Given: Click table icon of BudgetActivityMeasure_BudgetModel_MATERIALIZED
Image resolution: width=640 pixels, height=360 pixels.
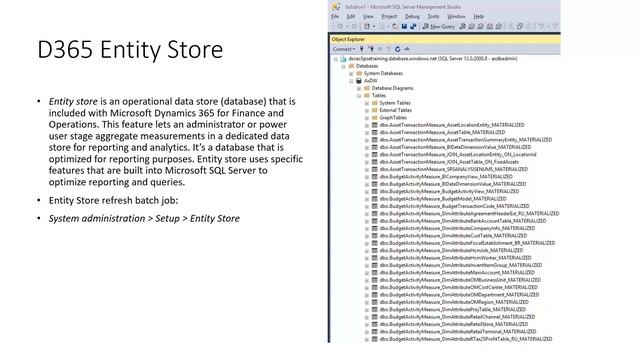Looking at the screenshot, I should click(375, 199).
